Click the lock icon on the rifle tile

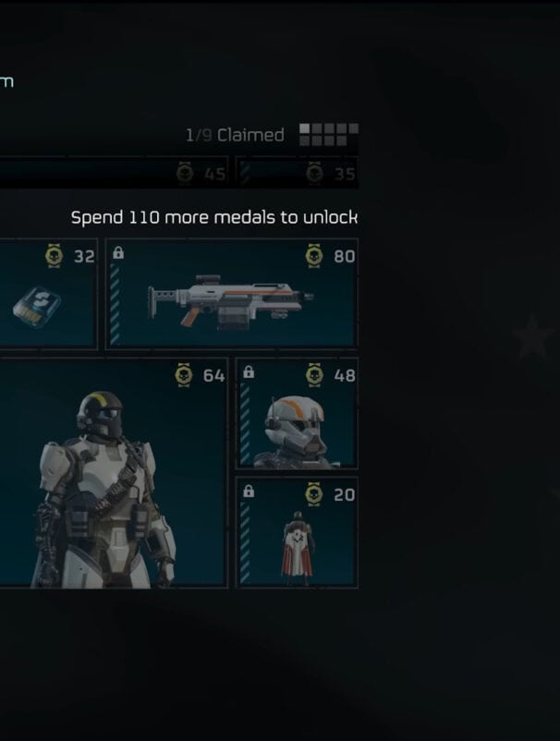click(x=118, y=253)
